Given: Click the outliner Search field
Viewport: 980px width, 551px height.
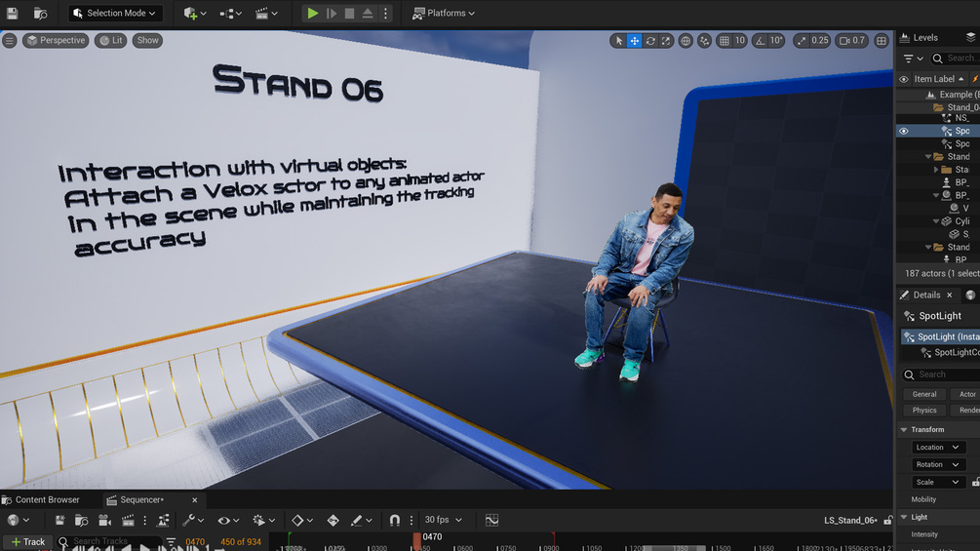Looking at the screenshot, I should (x=956, y=59).
